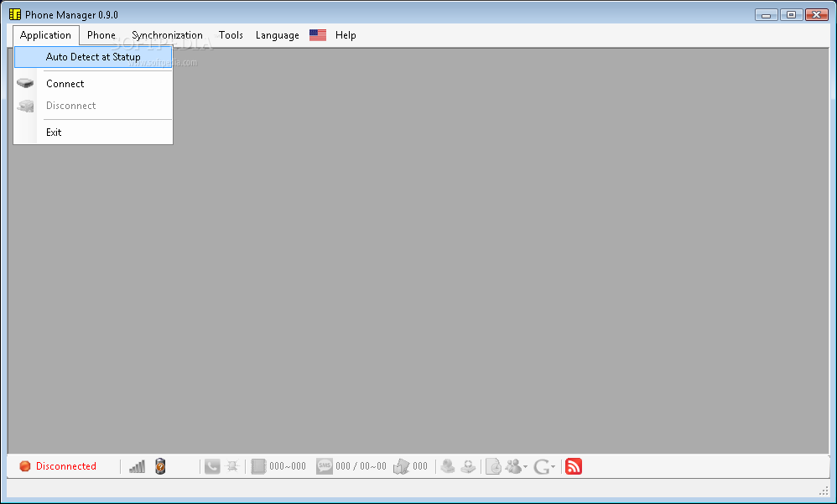Close the open Application menu header

tap(46, 35)
